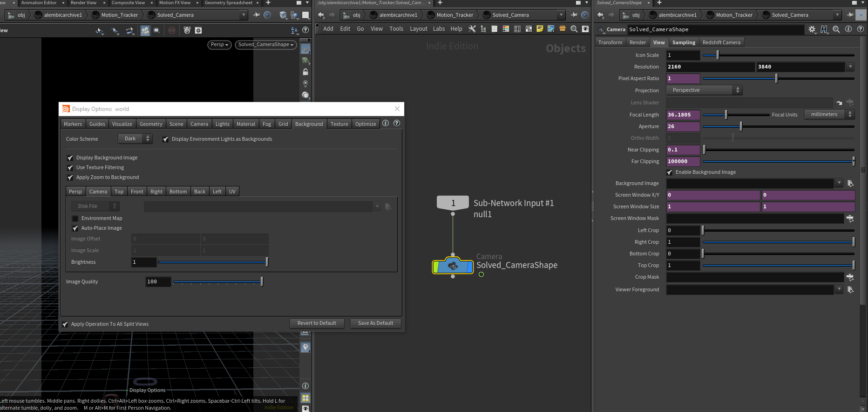Open network display options eye icon

coord(585,29)
